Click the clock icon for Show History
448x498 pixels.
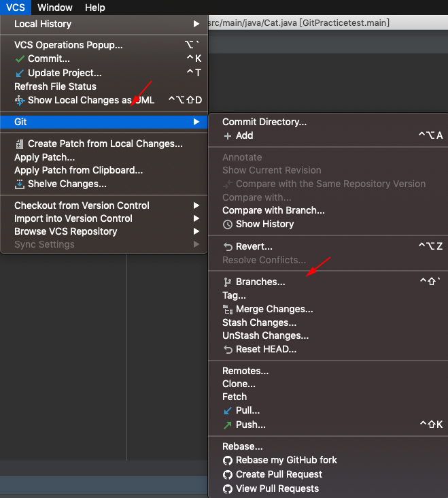228,225
